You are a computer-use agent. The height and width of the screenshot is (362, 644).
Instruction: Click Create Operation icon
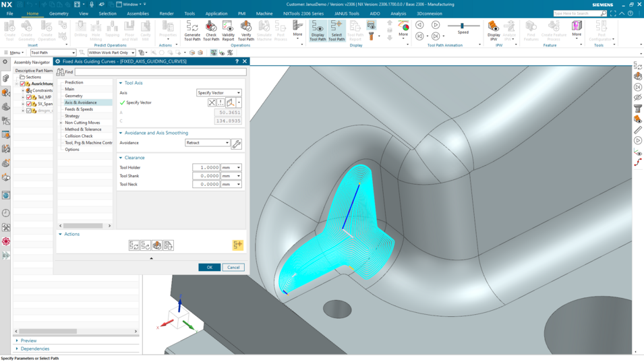click(x=47, y=26)
